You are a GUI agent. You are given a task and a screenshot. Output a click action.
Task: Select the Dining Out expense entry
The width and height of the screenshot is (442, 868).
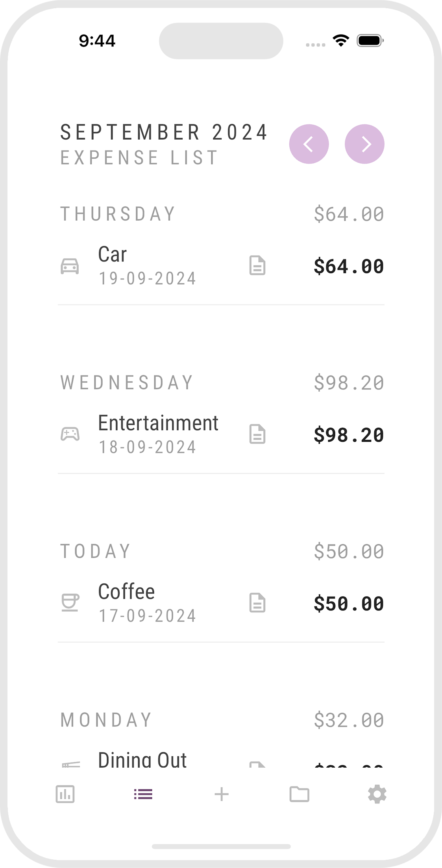click(x=142, y=760)
